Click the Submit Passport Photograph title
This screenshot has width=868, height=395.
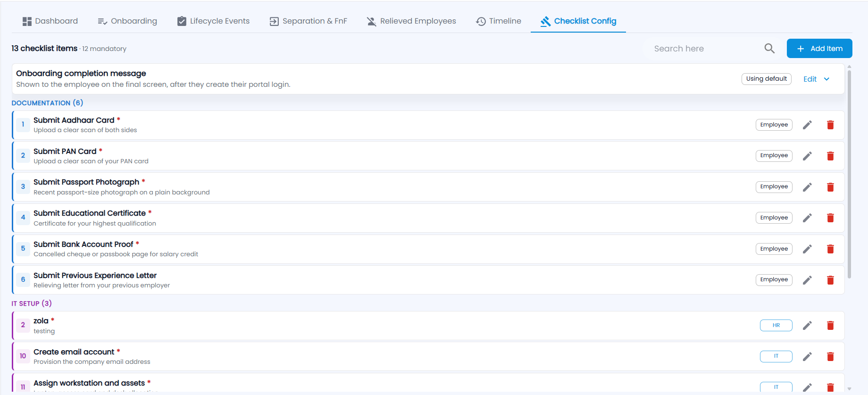pyautogui.click(x=86, y=182)
